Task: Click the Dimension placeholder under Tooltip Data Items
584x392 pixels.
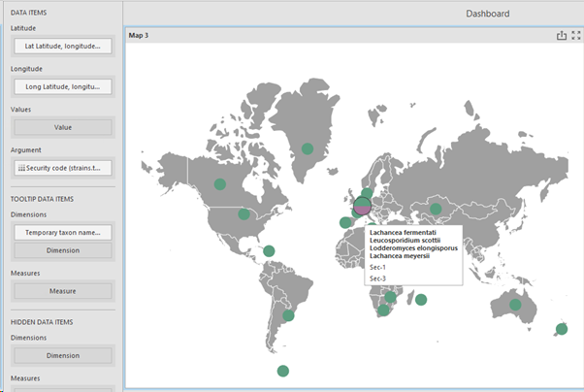Action: point(62,250)
